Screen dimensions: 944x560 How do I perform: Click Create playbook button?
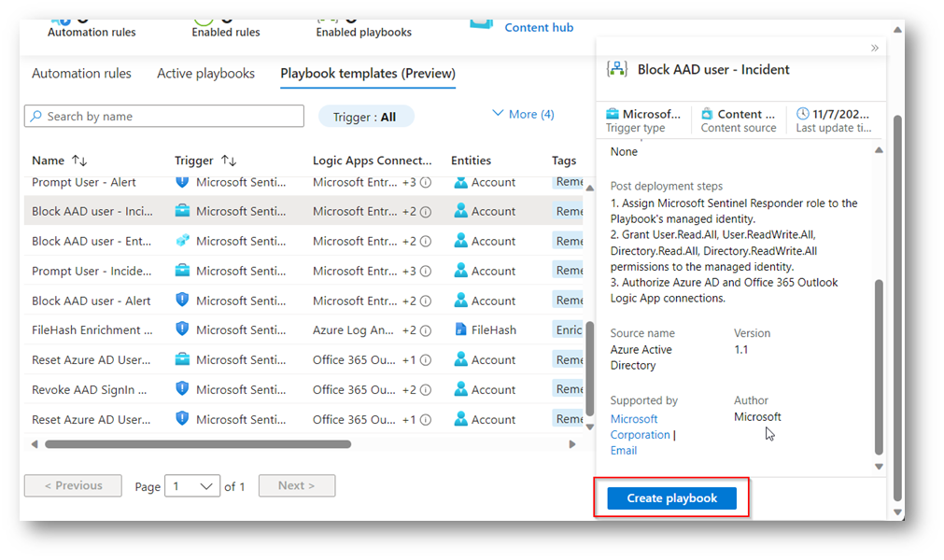tap(672, 498)
